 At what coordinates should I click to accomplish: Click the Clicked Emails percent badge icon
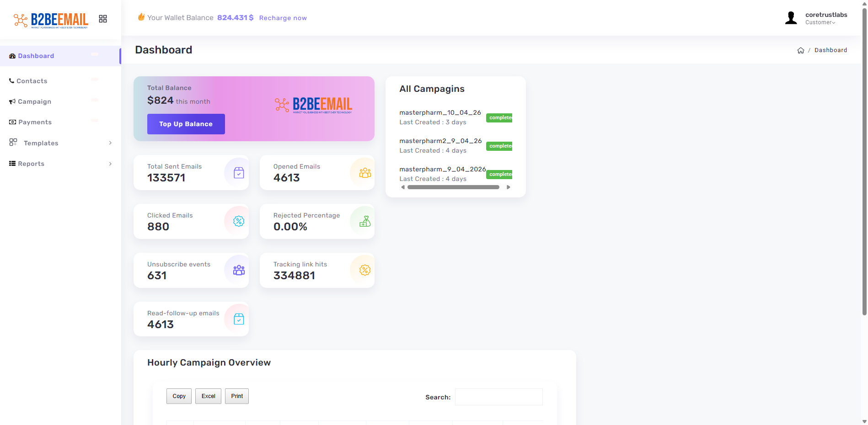[x=239, y=222]
